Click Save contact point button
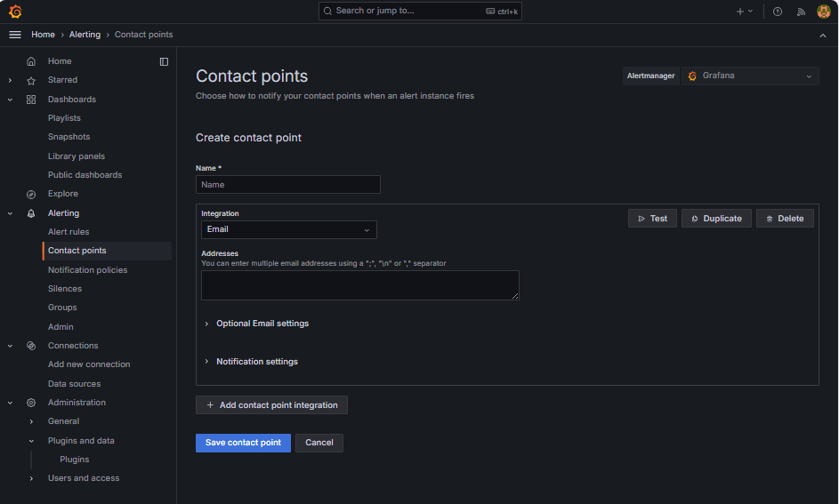The width and height of the screenshot is (839, 504). (x=243, y=443)
